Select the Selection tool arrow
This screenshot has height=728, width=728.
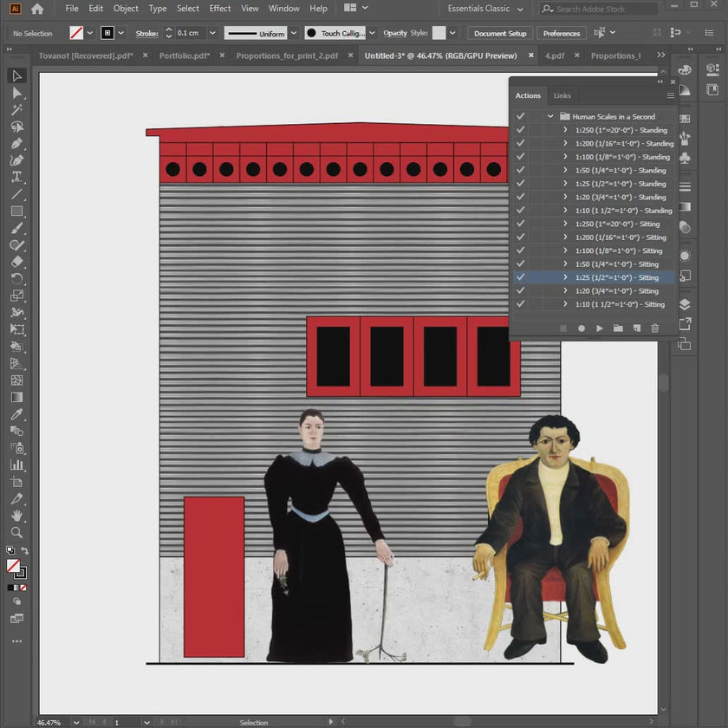click(x=16, y=75)
